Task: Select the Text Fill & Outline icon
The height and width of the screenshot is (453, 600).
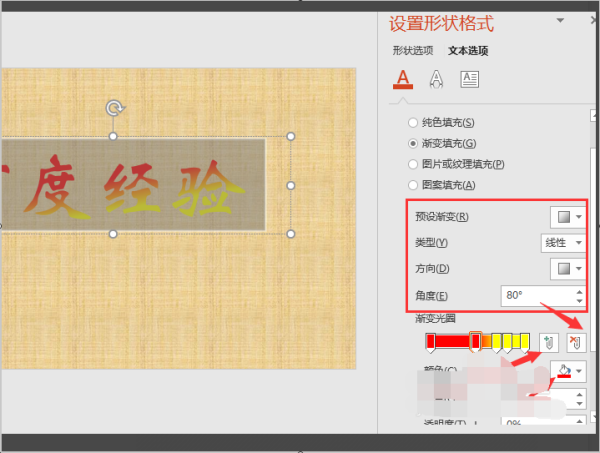Action: point(403,79)
